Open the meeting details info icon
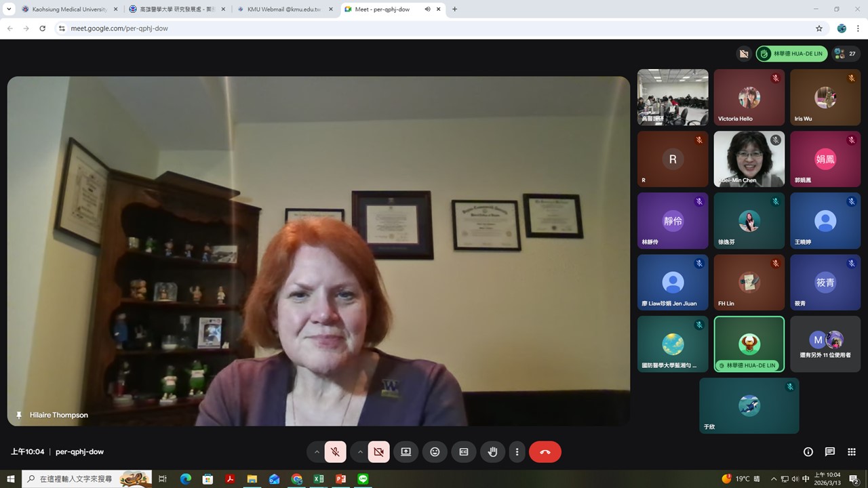Viewport: 868px width, 488px height. point(808,452)
